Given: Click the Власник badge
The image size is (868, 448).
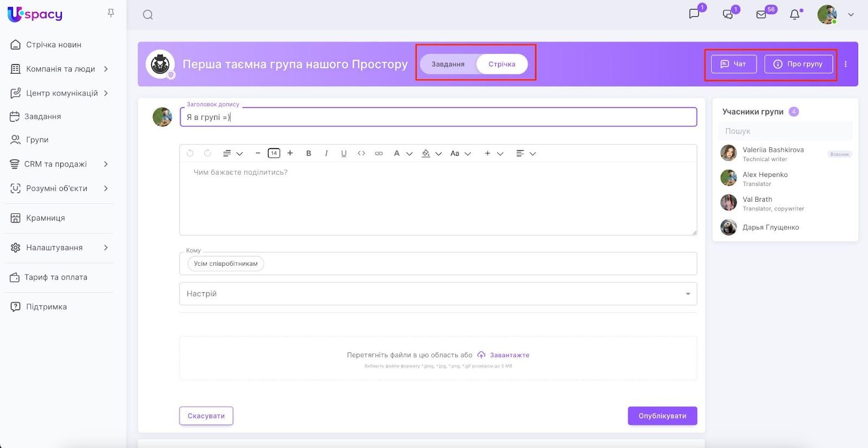Looking at the screenshot, I should pyautogui.click(x=839, y=155).
